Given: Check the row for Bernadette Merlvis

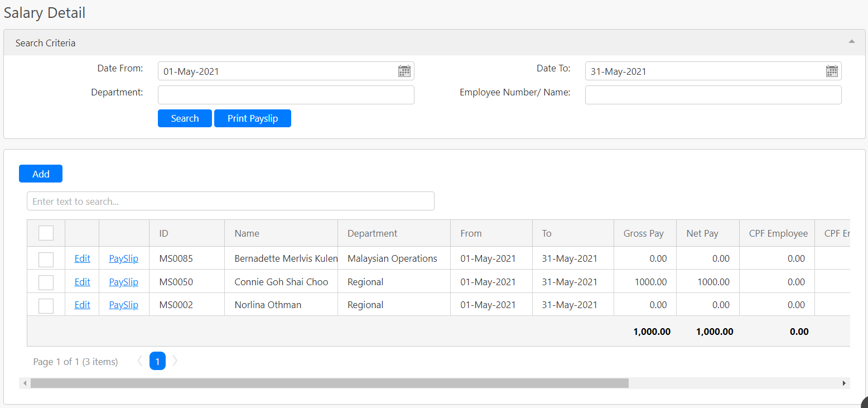Looking at the screenshot, I should point(46,259).
